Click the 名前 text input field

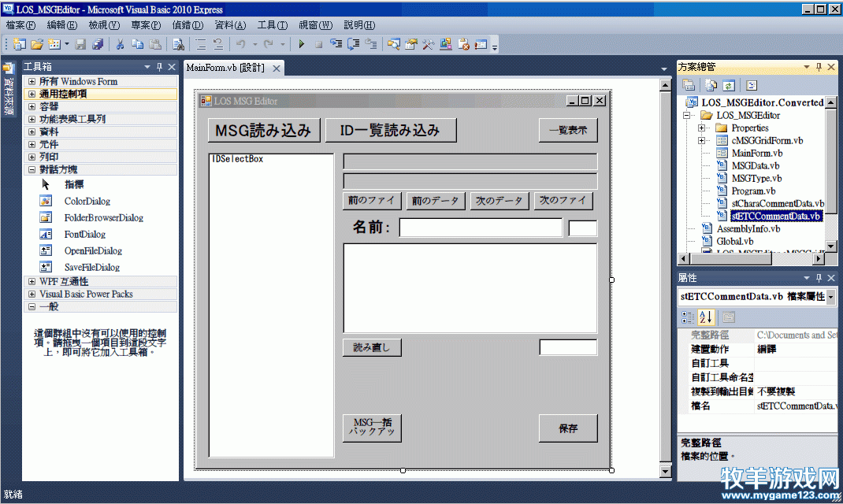click(481, 228)
